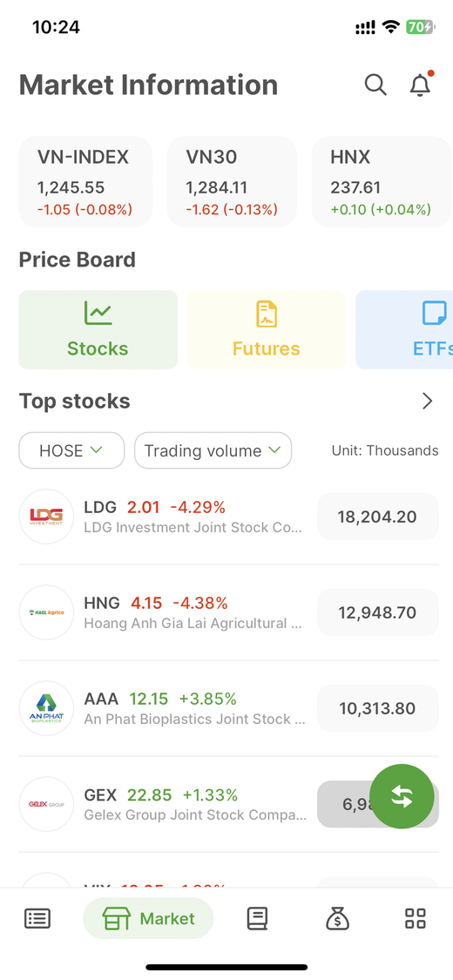
Task: Open the money bag assets icon
Action: [337, 918]
